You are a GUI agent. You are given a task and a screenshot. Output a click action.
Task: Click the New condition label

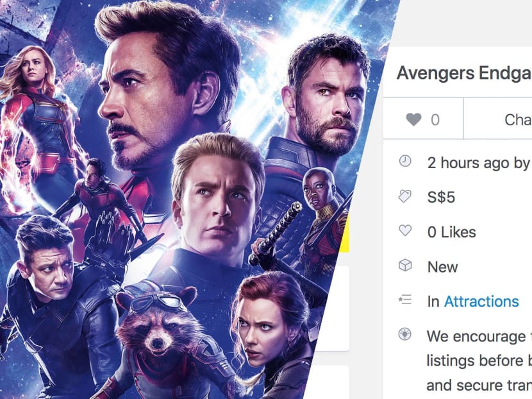(x=444, y=266)
